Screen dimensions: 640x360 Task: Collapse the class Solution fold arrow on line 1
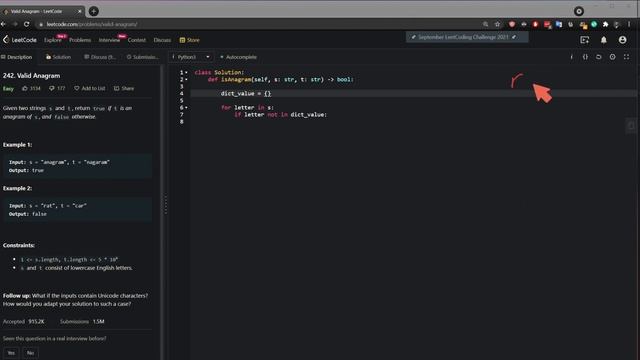(x=187, y=72)
